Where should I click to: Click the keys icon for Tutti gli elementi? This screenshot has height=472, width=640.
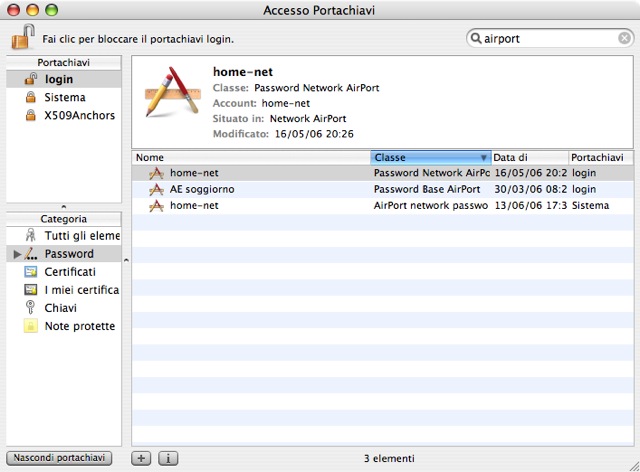pos(31,235)
